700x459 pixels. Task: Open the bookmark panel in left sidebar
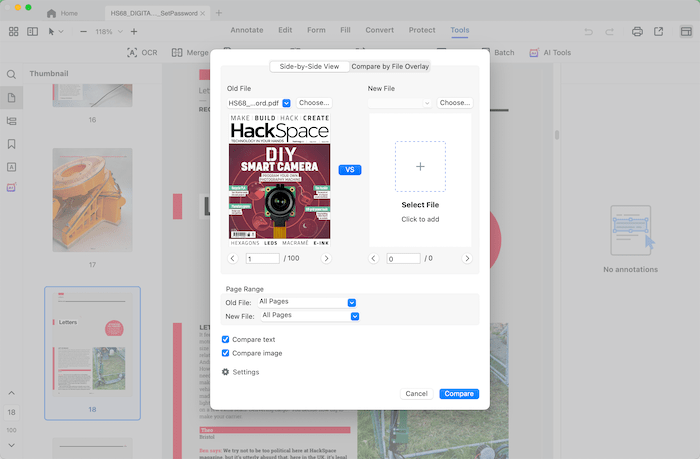tap(12, 144)
